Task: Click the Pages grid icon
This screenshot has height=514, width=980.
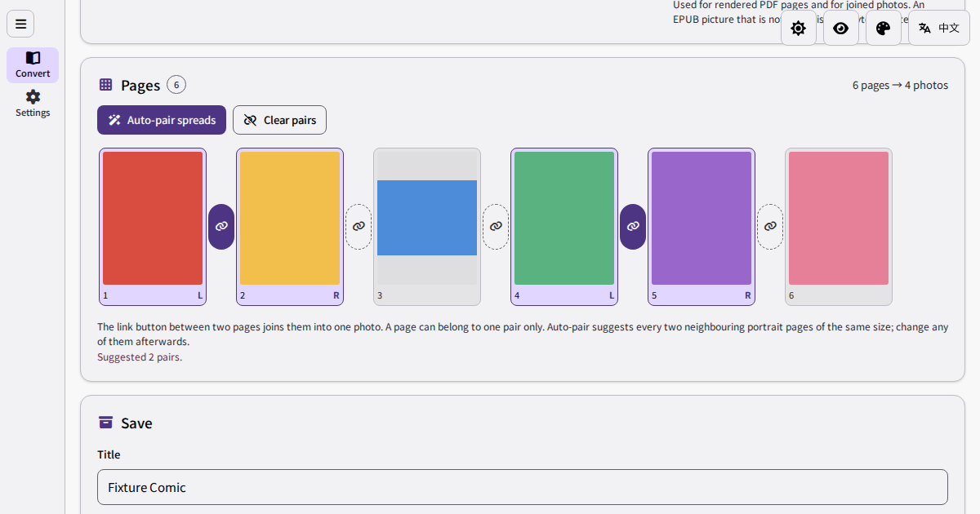Action: pyautogui.click(x=105, y=85)
